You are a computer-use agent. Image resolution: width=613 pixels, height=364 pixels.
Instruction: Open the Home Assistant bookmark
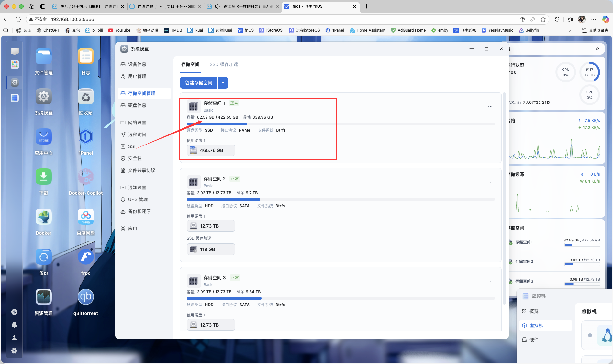pos(367,30)
